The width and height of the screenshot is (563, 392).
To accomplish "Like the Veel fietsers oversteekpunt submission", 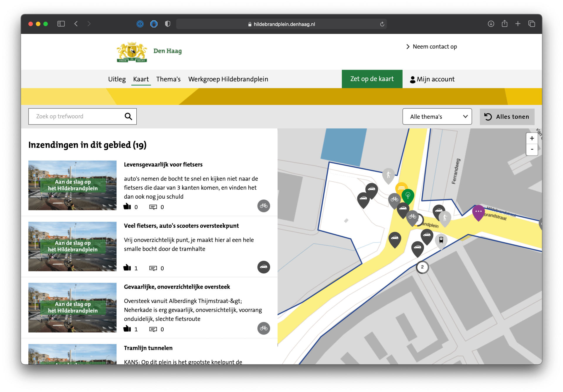I will pos(127,267).
